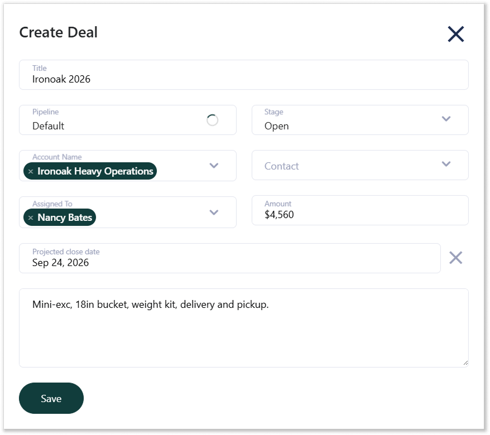Viewport: 490px width, 435px height.
Task: Click the Title field containing Ironoak 2026
Action: click(244, 75)
